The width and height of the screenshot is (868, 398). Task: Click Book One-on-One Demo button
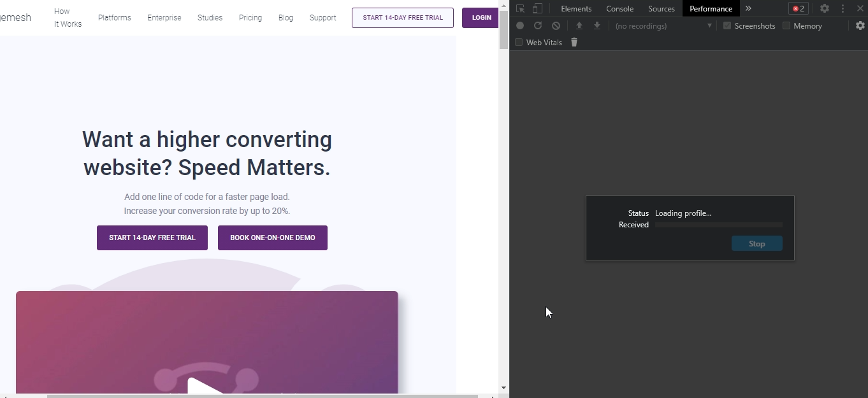[273, 238]
